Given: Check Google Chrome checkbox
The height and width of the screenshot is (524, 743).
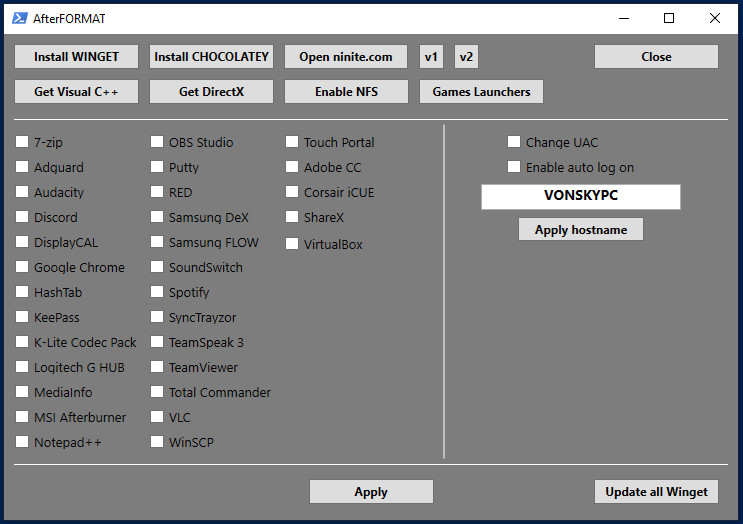Looking at the screenshot, I should pyautogui.click(x=22, y=267).
